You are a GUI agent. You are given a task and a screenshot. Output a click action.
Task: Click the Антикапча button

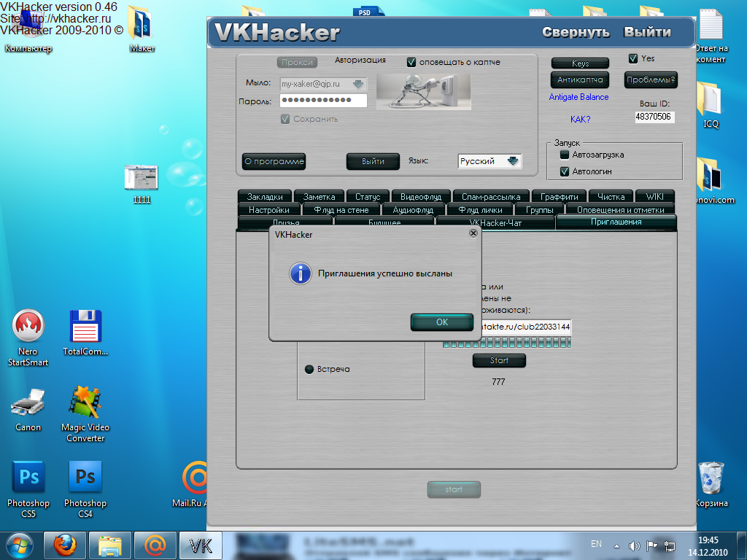(x=580, y=79)
